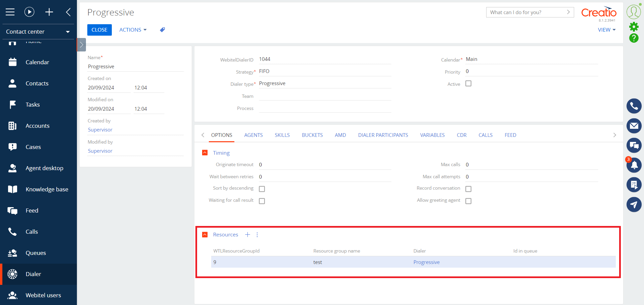Open the user profile avatar

pos(634,12)
